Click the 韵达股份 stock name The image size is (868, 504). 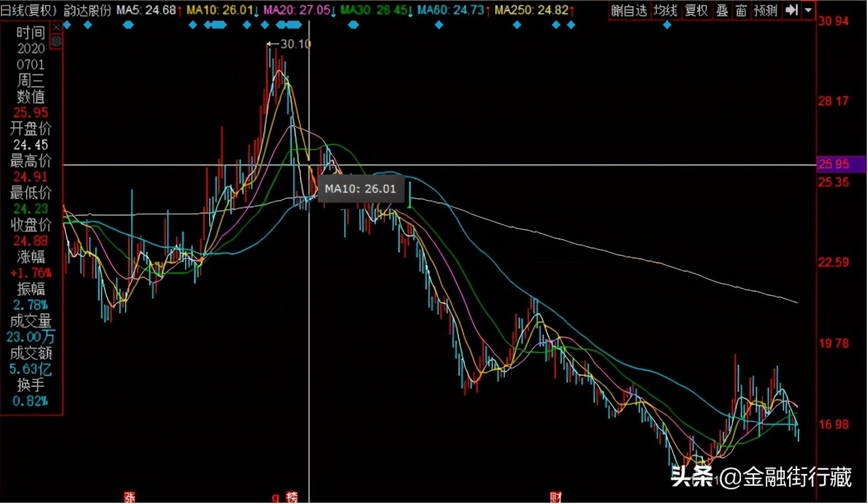(88, 11)
